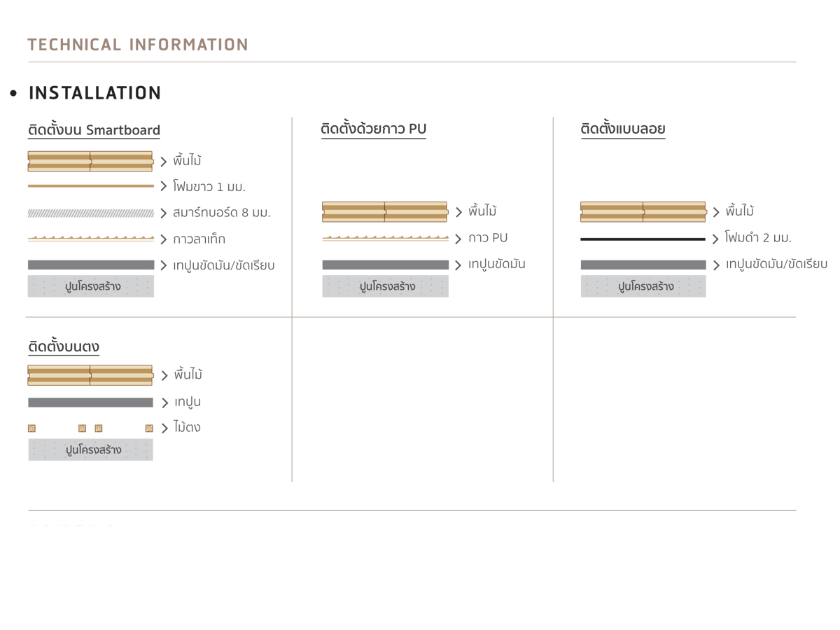The height and width of the screenshot is (630, 840).
Task: Click the INSTALLATION section title
Action: point(95,93)
